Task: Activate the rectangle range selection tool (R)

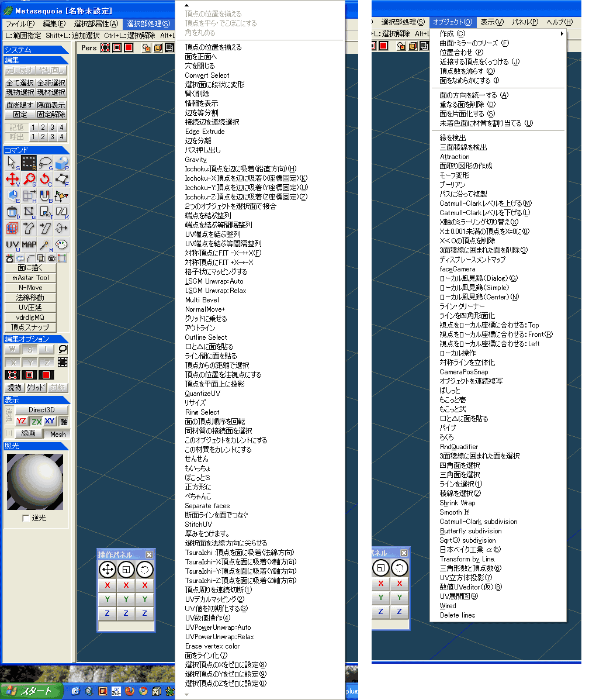Action: (29, 163)
